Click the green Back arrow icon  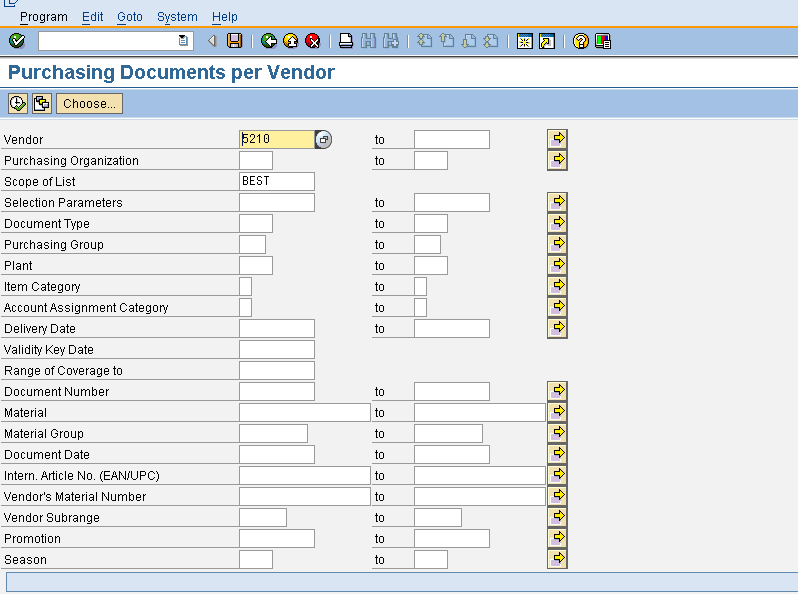tap(269, 41)
